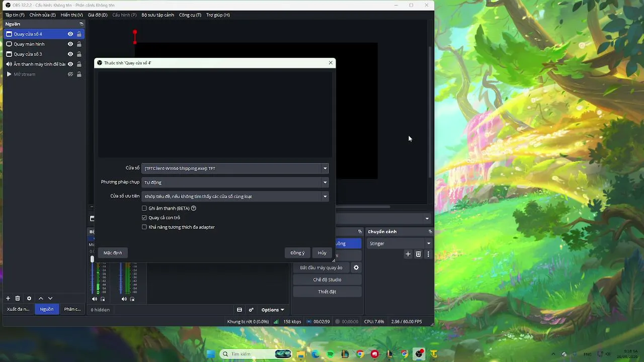Viewport: 644px width, 362px height.
Task: Move the selected source down
Action: (50, 299)
